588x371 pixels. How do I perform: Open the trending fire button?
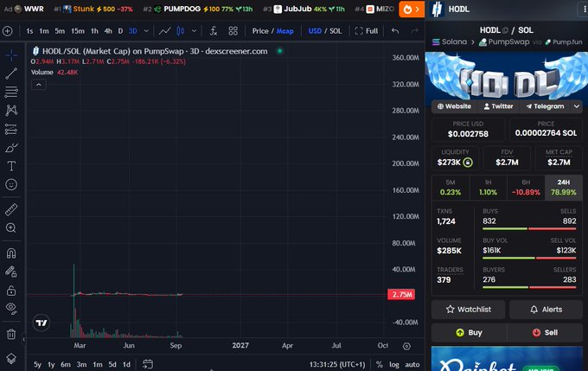click(412, 9)
